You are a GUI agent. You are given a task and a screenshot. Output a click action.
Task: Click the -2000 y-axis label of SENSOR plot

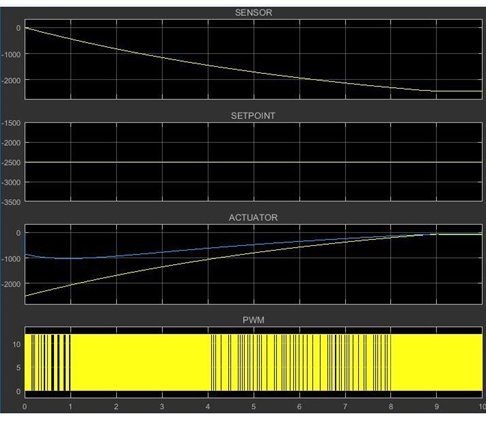[11, 81]
